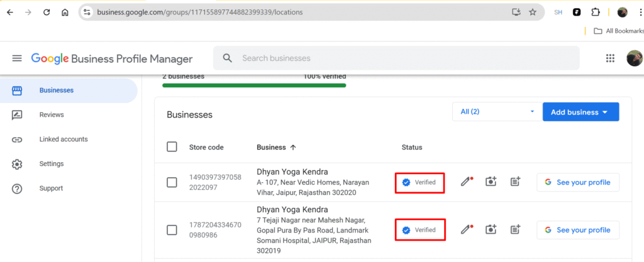This screenshot has width=644, height=262.
Task: Toggle the select-all businesses checkbox
Action: pos(172,147)
